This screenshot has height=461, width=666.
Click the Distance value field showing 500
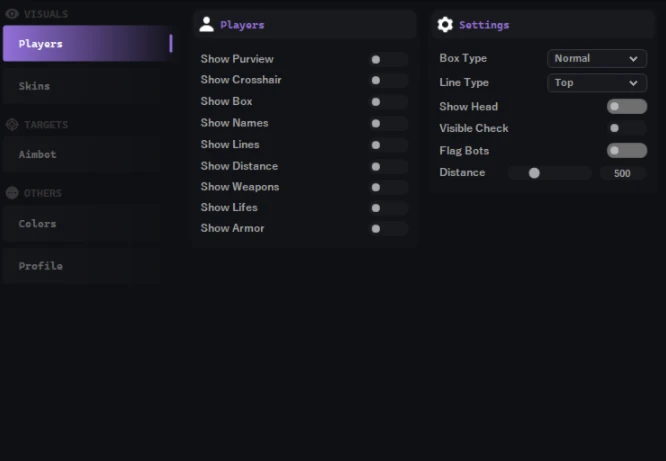pyautogui.click(x=622, y=173)
